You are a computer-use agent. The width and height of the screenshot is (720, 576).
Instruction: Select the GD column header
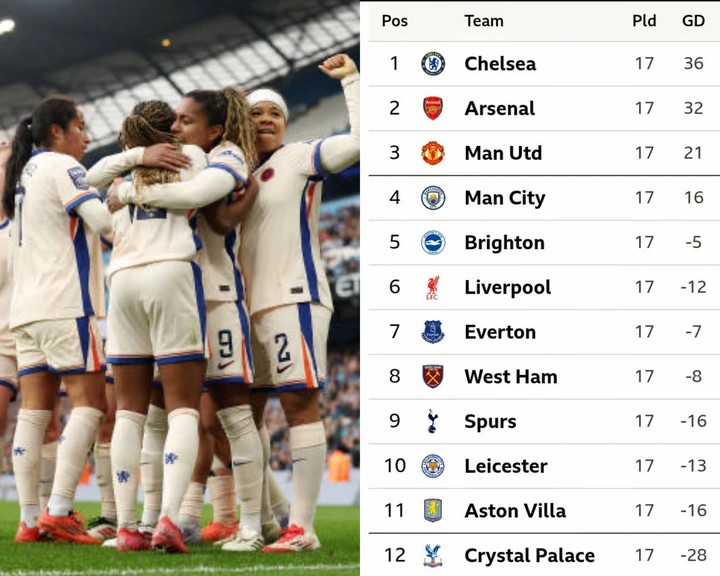pyautogui.click(x=693, y=21)
